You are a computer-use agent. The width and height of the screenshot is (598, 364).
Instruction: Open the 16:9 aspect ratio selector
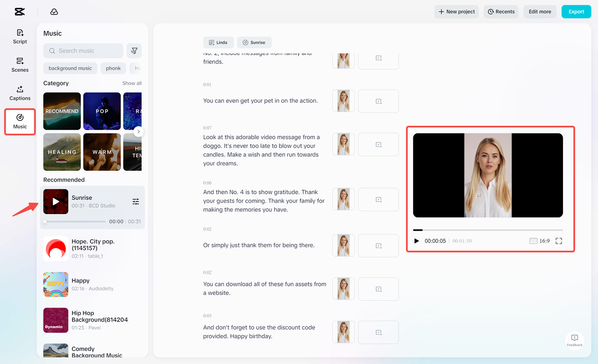[x=540, y=241]
